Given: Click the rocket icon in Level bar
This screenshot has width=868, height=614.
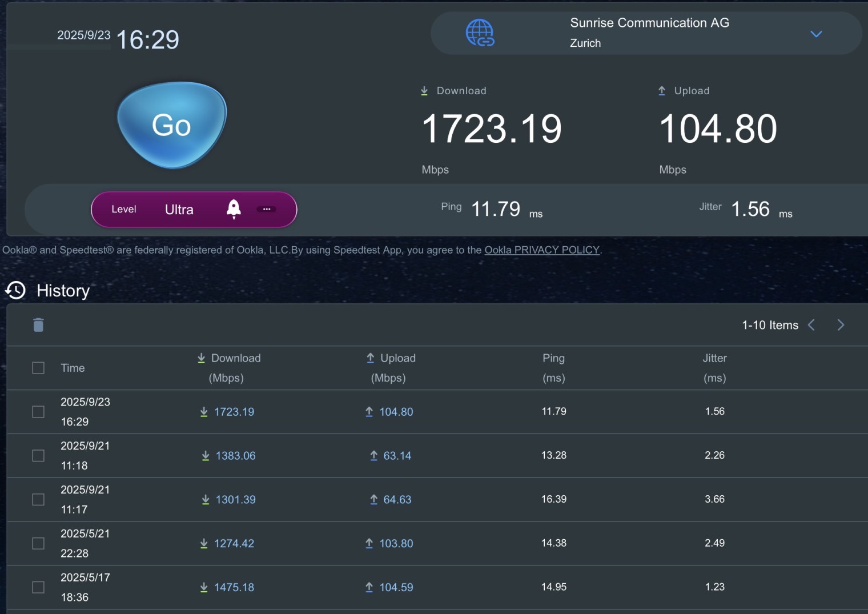Looking at the screenshot, I should click(x=234, y=209).
